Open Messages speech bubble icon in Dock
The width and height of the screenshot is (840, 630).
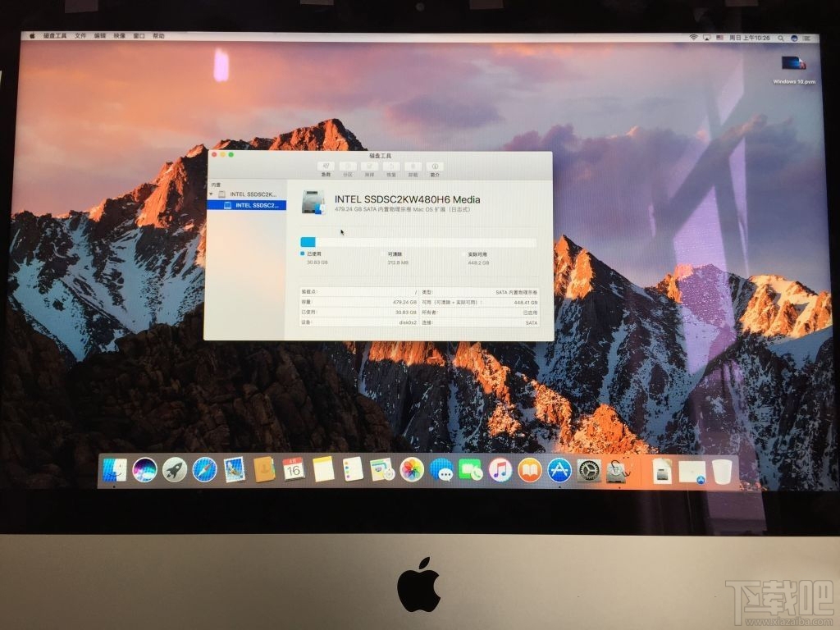[x=441, y=470]
